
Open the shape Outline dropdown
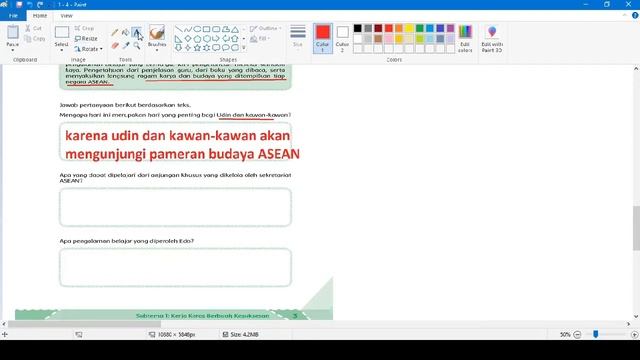click(x=266, y=28)
